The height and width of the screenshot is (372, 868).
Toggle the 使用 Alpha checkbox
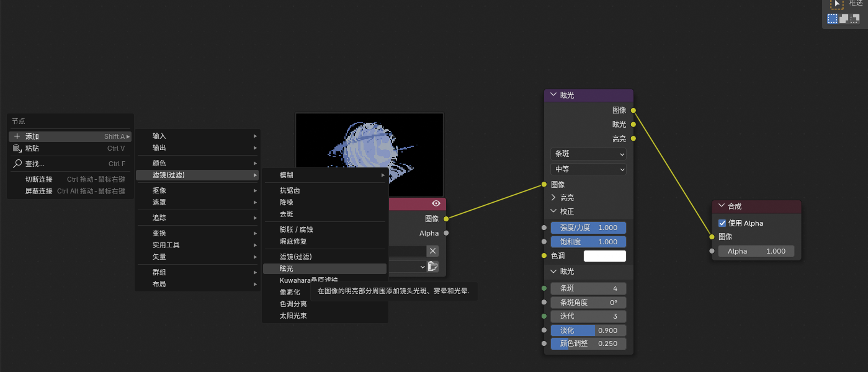click(722, 223)
